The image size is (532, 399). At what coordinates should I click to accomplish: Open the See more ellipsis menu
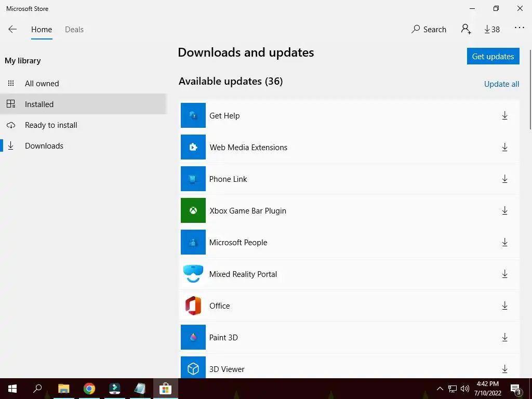519,28
